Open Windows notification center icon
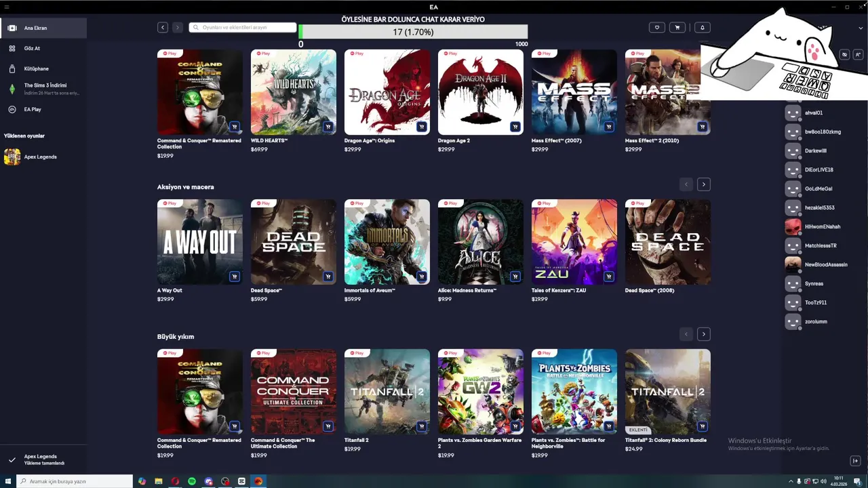Viewport: 868px width, 488px height. 857,481
